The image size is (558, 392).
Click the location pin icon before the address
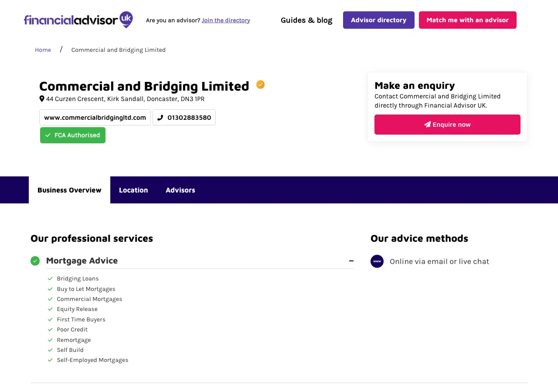[x=41, y=98]
